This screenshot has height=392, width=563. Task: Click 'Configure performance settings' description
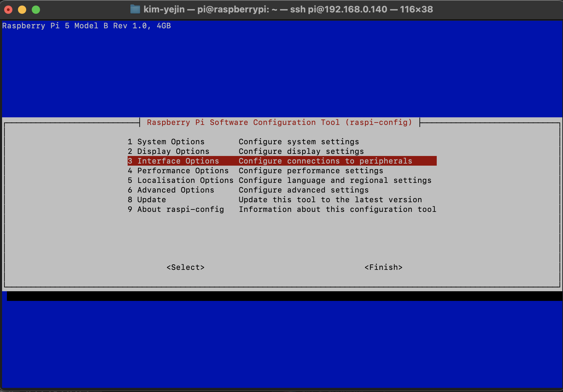311,171
